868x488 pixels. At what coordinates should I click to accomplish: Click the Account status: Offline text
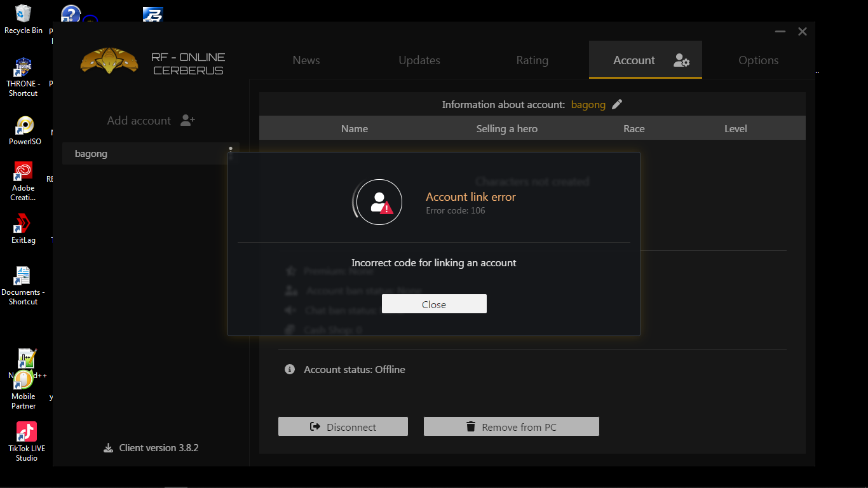[x=355, y=369]
